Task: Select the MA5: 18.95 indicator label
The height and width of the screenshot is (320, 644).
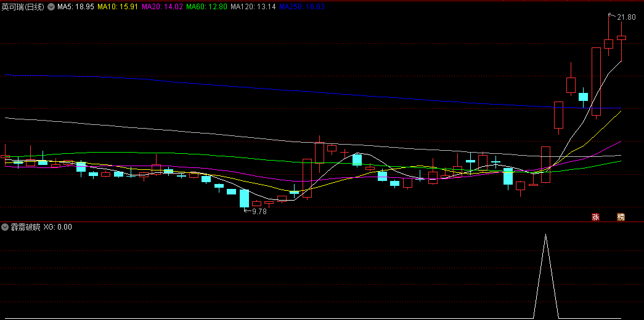Action: [76, 7]
